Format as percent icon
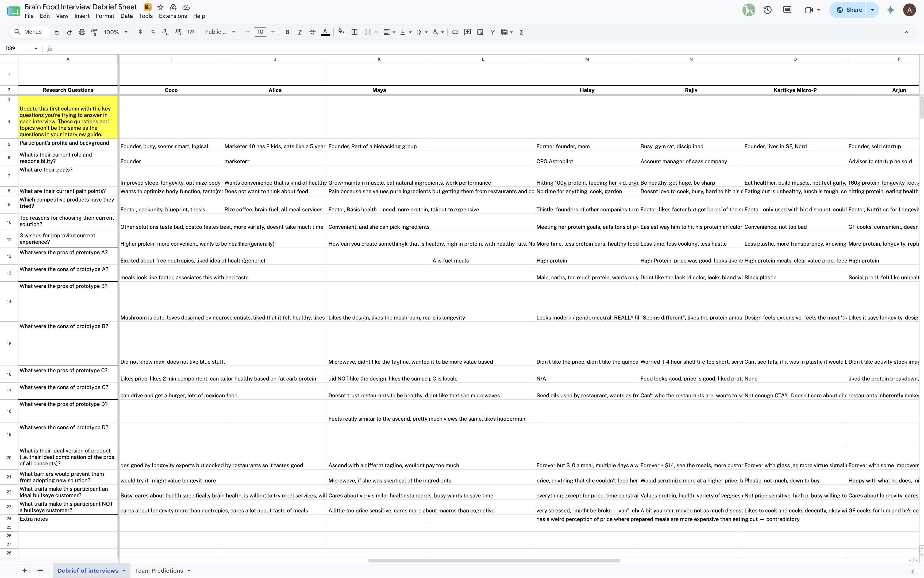 tap(153, 32)
